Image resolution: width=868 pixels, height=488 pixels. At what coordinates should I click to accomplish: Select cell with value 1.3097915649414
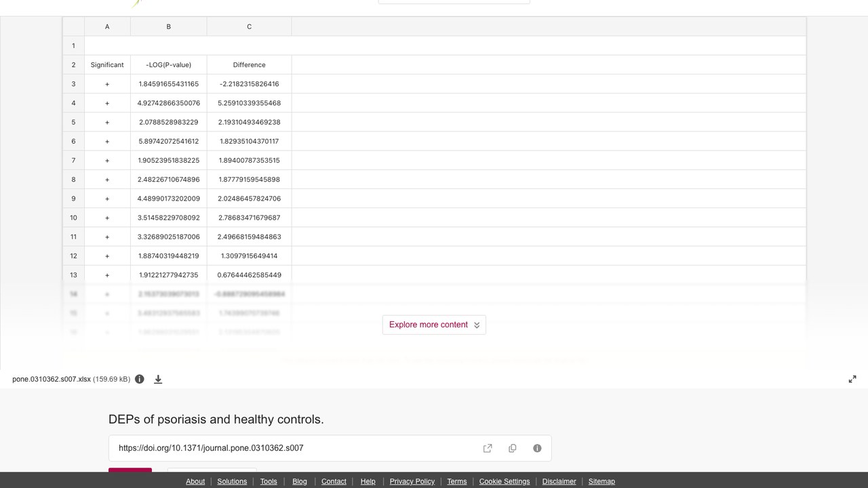point(250,256)
